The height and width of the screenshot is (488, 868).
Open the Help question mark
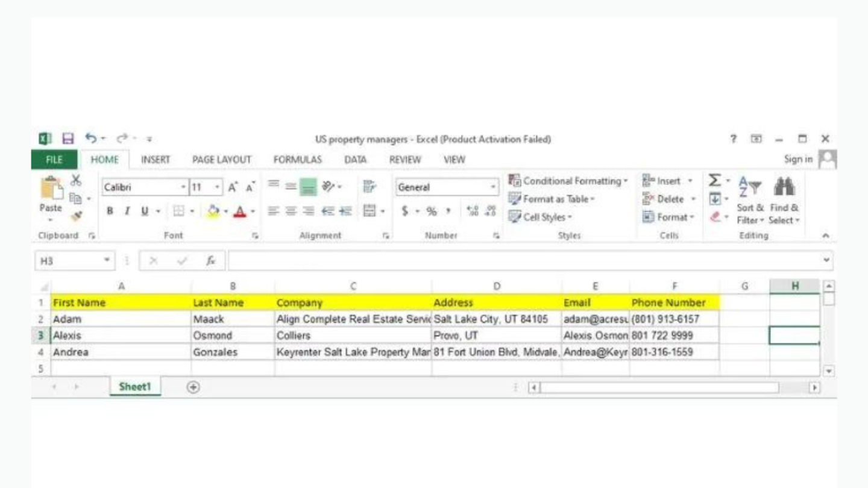pyautogui.click(x=734, y=139)
